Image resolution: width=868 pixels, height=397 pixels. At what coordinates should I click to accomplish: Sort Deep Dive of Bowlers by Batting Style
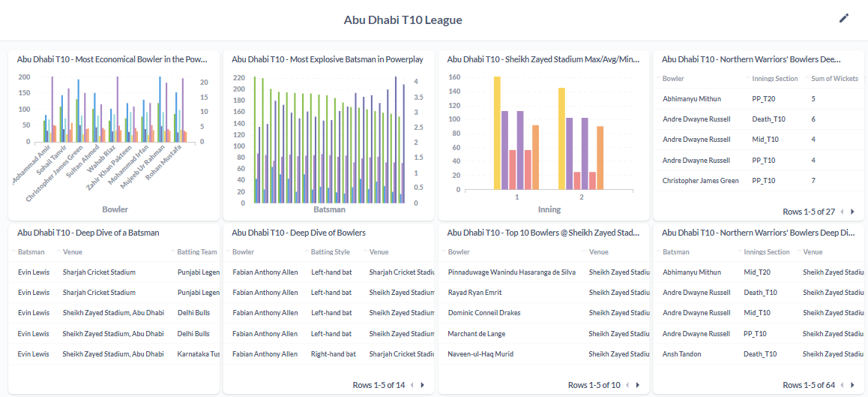(x=330, y=251)
